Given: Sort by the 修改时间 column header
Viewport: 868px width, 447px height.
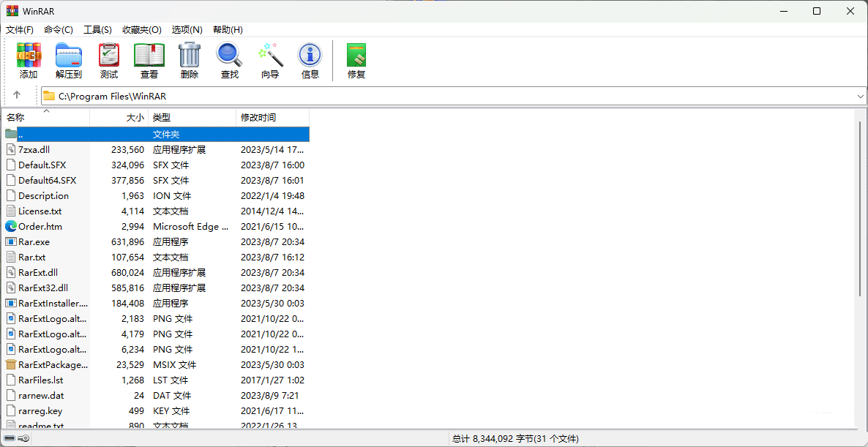Looking at the screenshot, I should pos(272,117).
